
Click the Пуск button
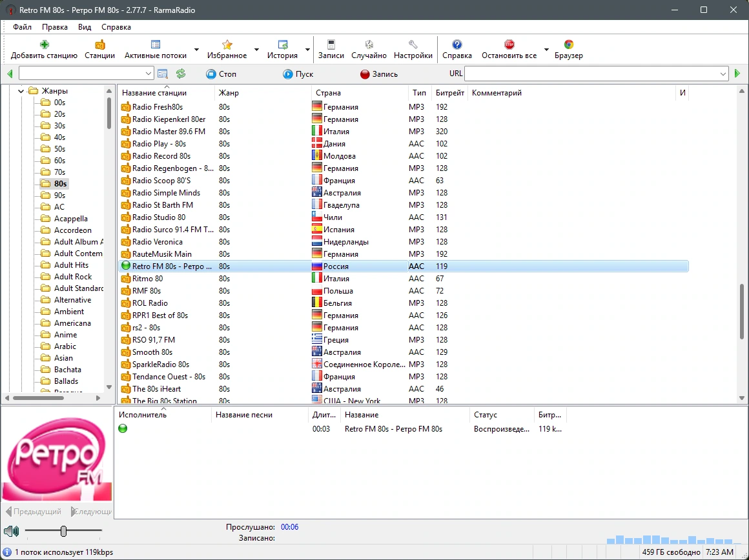point(298,74)
